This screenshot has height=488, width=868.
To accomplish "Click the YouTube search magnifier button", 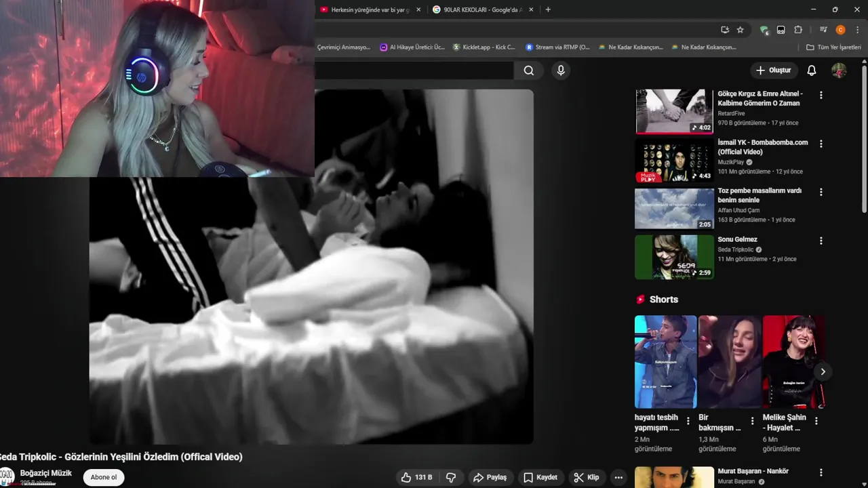I will [528, 70].
